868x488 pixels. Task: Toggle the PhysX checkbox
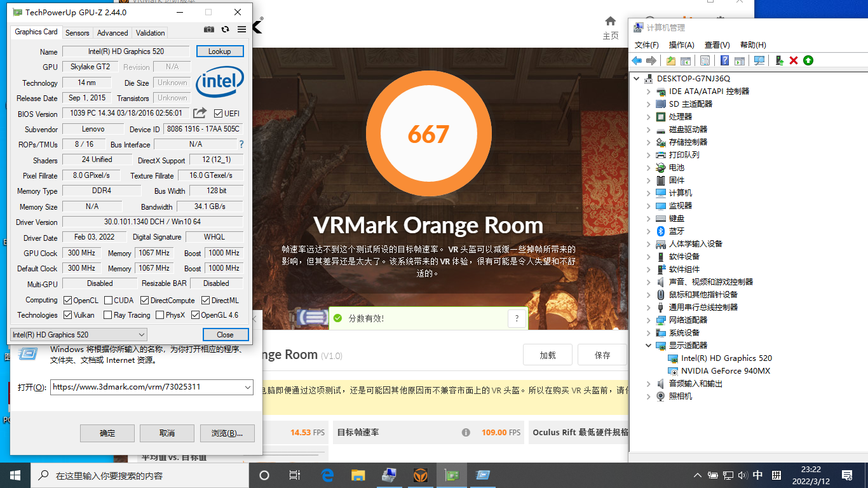[159, 315]
